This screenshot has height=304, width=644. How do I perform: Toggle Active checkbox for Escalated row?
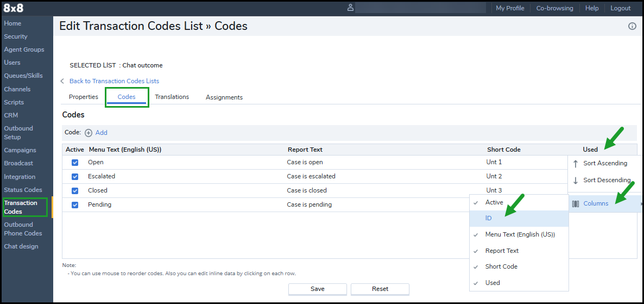click(75, 177)
